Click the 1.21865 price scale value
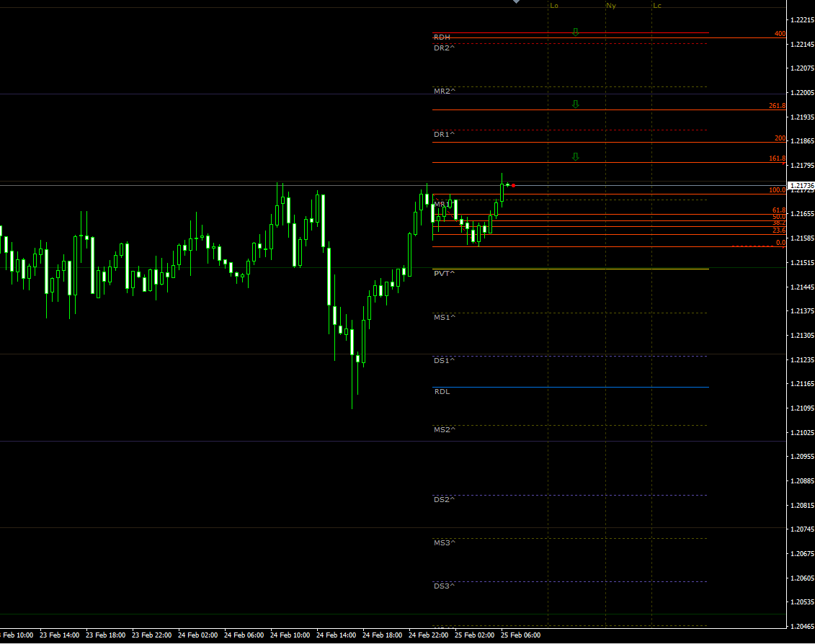815x644 pixels. tap(802, 141)
